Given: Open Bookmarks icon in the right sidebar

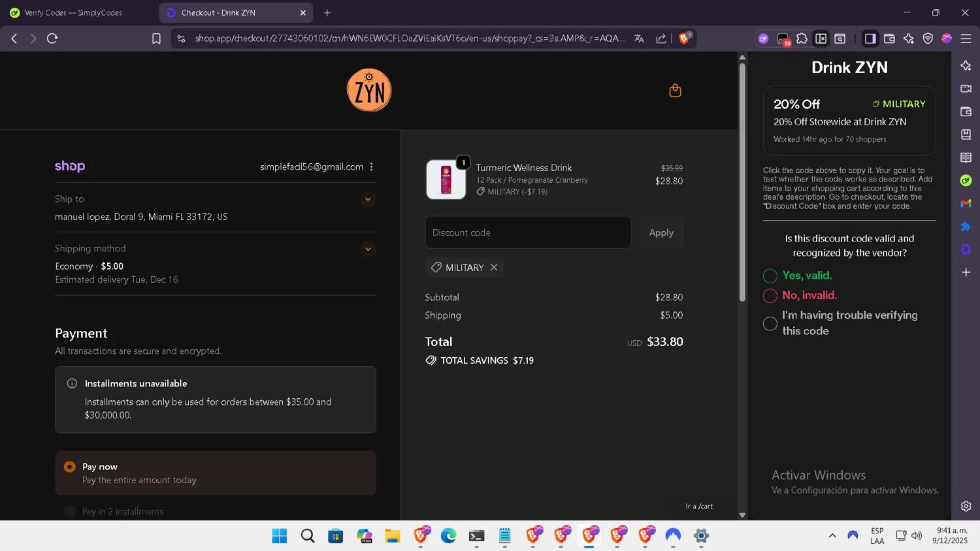Looking at the screenshot, I should tap(966, 134).
